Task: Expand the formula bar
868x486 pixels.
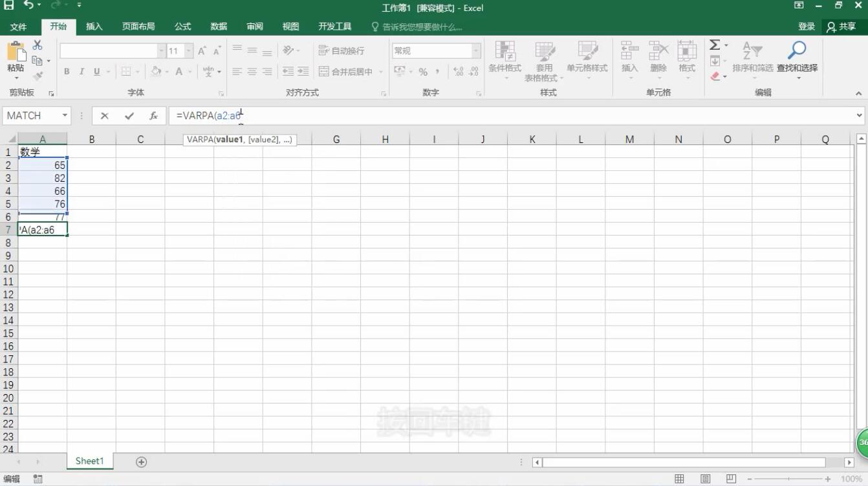Action: (x=860, y=116)
